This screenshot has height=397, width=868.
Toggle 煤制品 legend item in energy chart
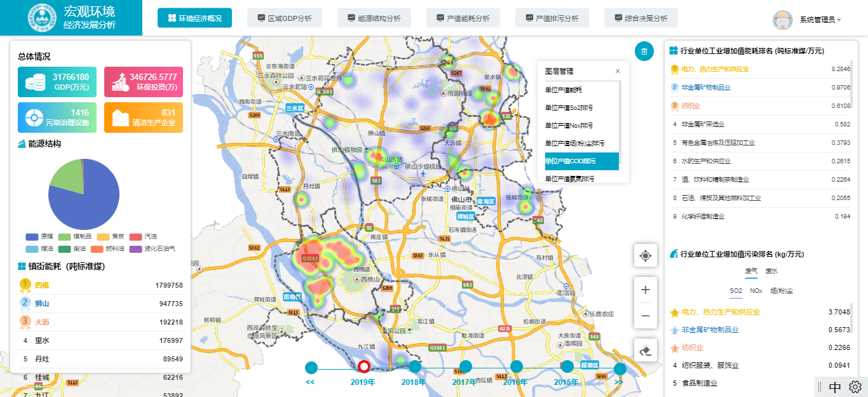pyautogui.click(x=76, y=237)
